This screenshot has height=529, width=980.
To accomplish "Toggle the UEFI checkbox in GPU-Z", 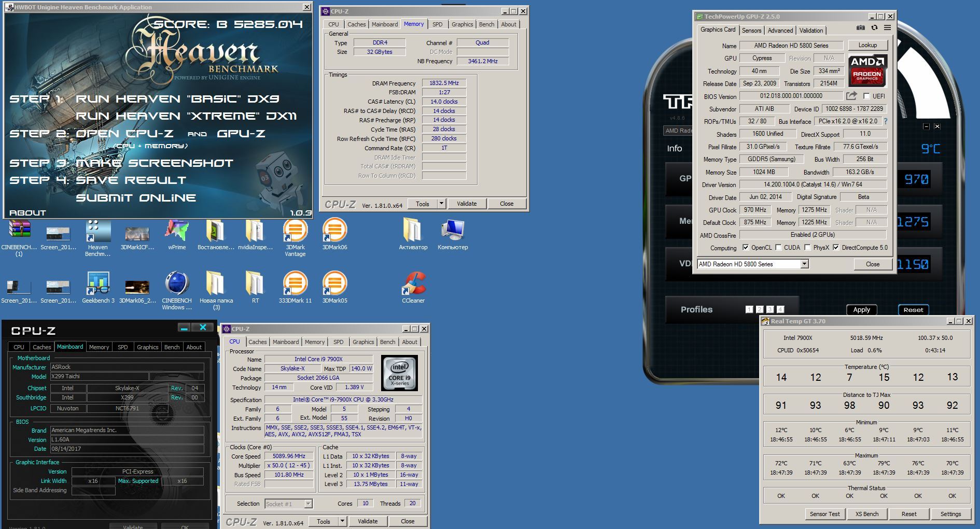I will [x=866, y=96].
